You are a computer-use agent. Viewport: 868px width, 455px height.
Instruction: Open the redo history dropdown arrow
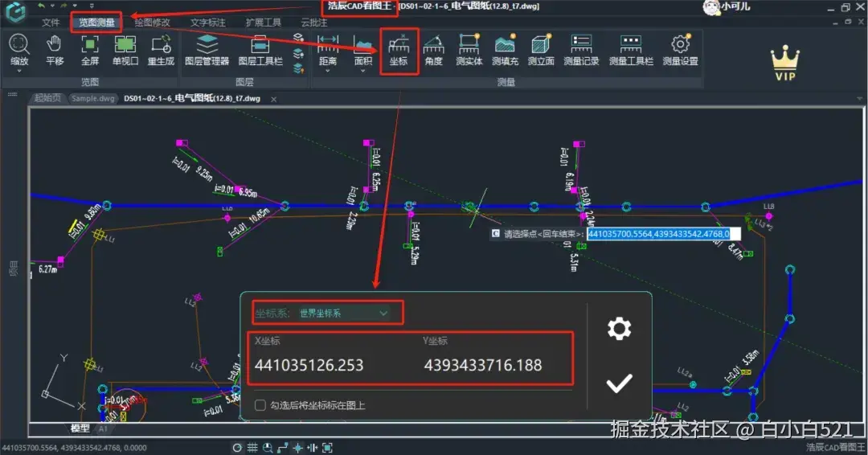pos(75,6)
